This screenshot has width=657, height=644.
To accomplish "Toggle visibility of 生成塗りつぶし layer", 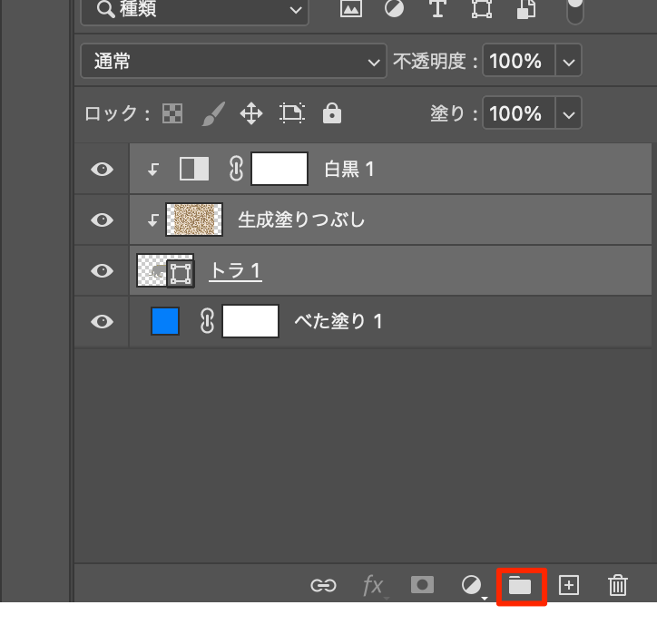I will (x=103, y=220).
